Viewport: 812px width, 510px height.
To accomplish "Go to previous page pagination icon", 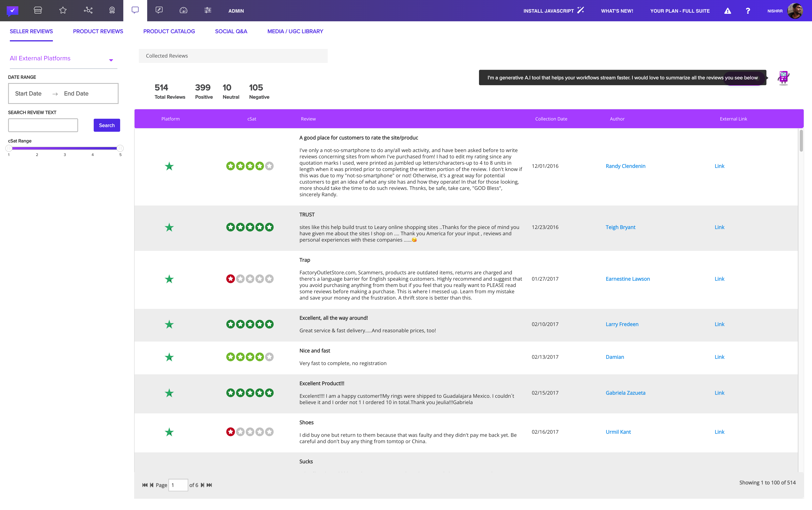I will coord(152,485).
